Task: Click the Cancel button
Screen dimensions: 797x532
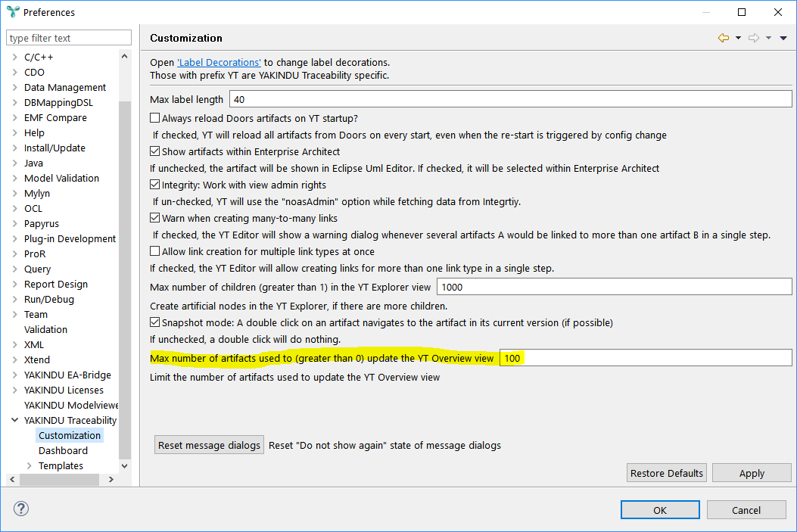Action: (746, 509)
